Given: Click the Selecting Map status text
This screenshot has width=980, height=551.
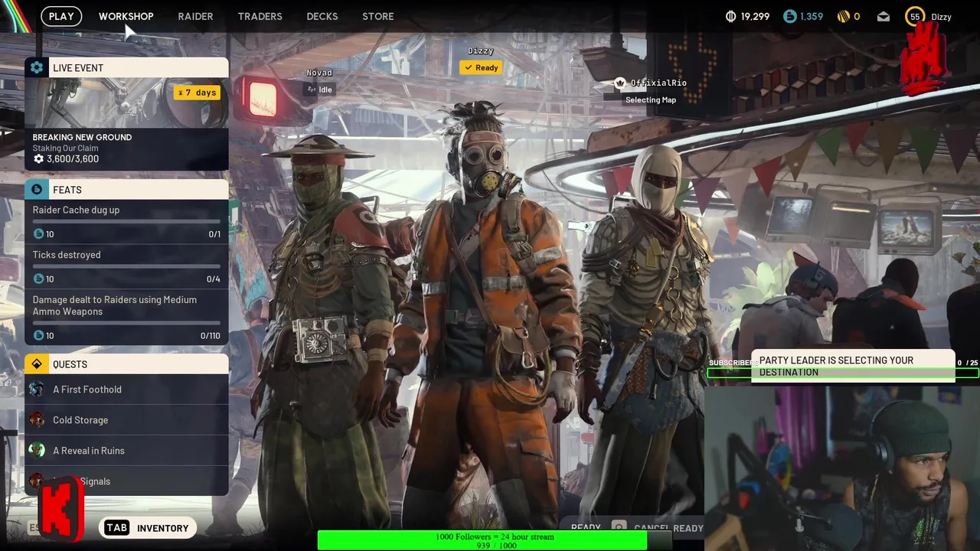Looking at the screenshot, I should 651,100.
